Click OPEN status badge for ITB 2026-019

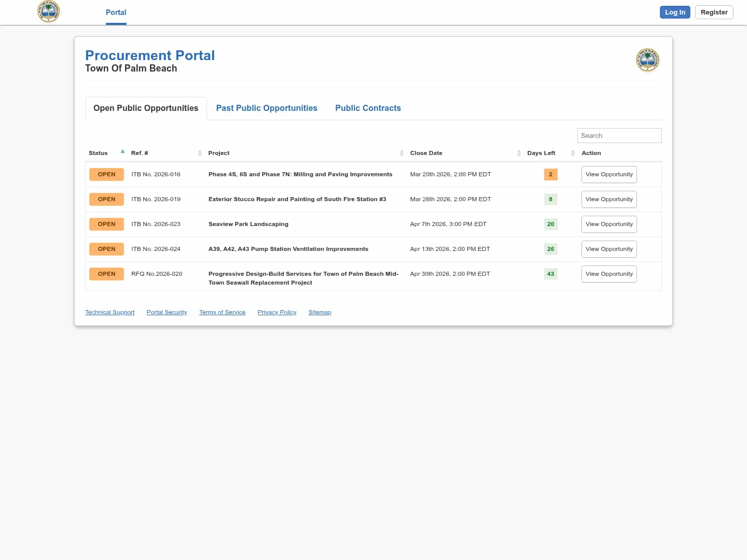(x=106, y=199)
